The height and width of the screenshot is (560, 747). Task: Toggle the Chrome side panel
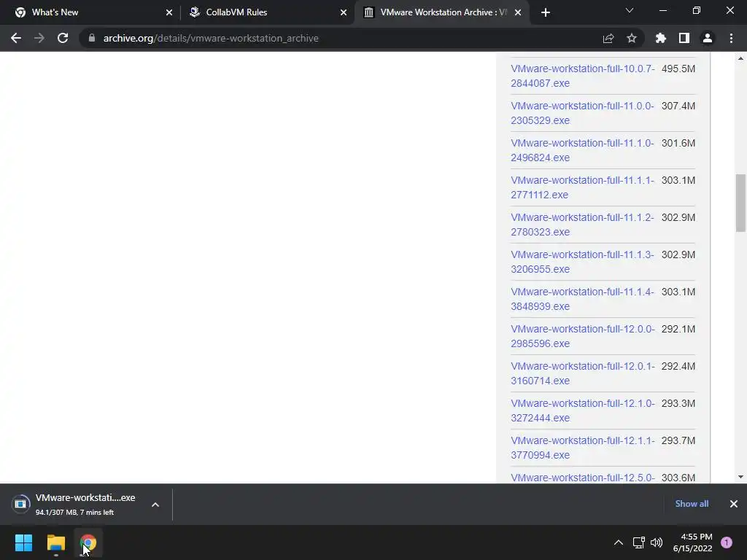pos(684,38)
